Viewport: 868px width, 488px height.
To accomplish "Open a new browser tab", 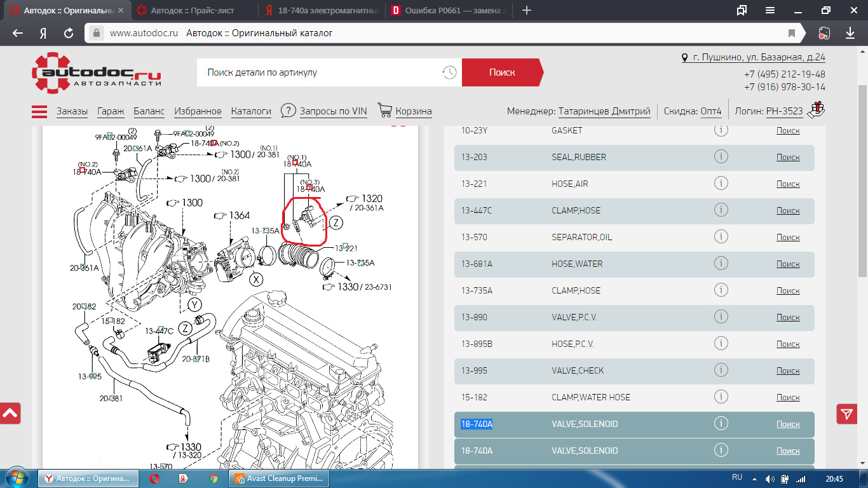I will (526, 10).
